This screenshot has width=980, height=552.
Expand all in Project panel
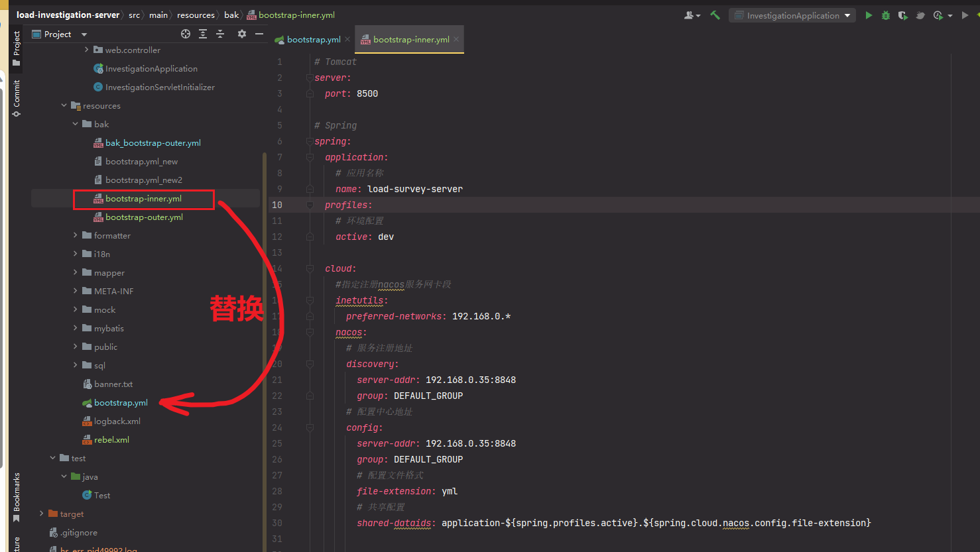tap(203, 34)
